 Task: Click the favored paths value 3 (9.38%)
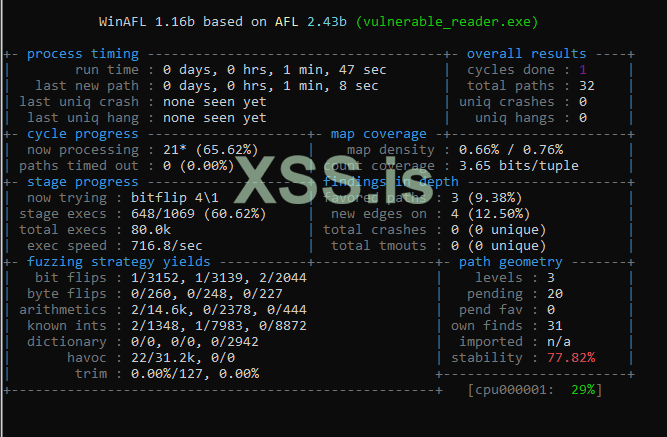486,198
